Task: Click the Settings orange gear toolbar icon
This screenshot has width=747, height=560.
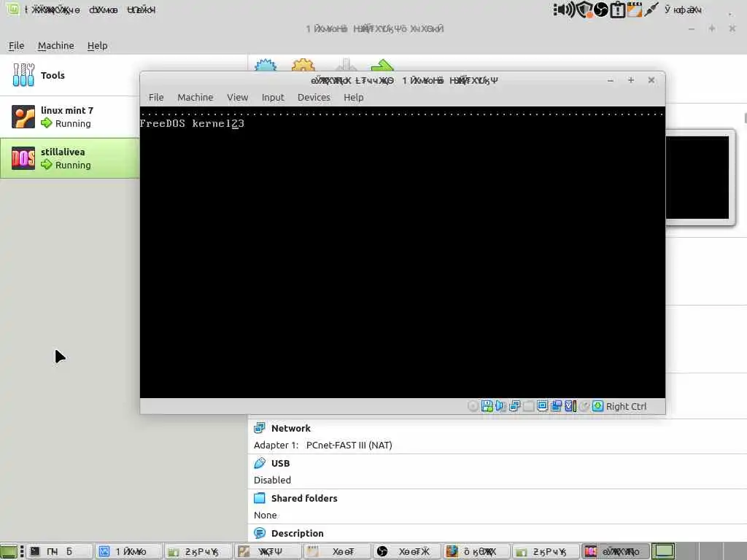Action: click(303, 65)
